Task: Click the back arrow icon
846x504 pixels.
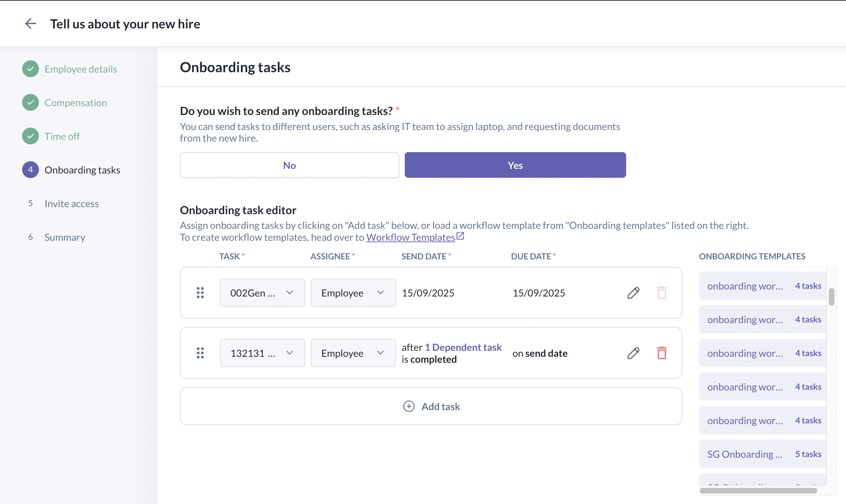Action: pos(31,24)
